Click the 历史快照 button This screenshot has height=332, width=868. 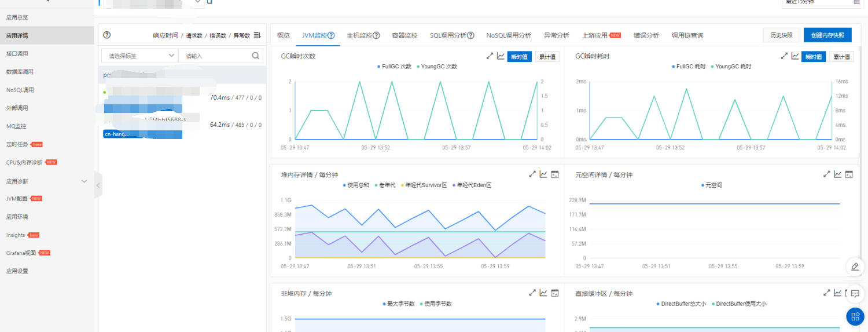(781, 35)
